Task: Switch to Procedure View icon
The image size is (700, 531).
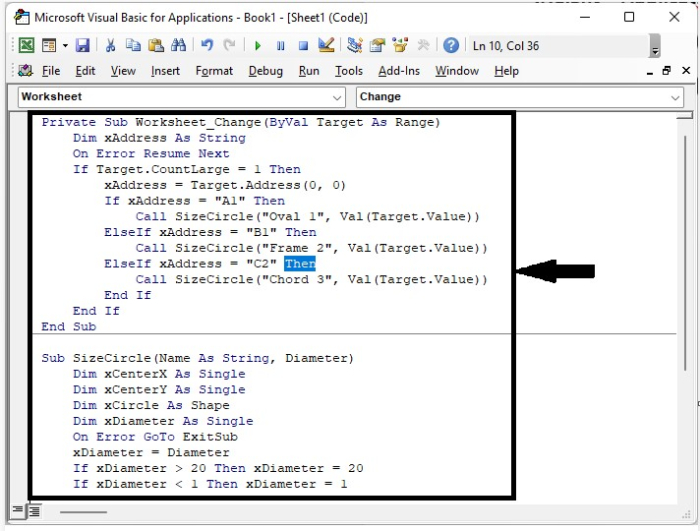Action: click(x=17, y=509)
